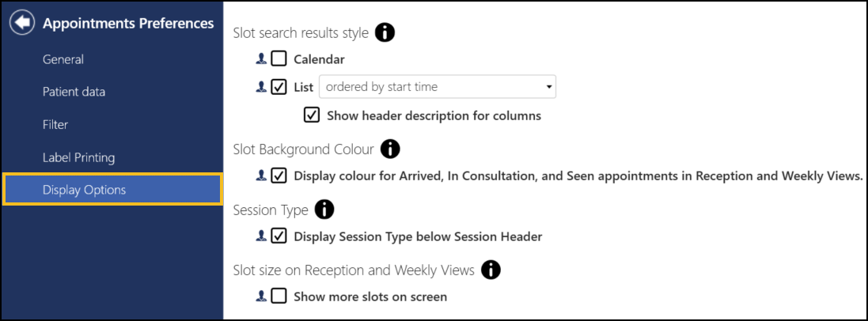This screenshot has width=868, height=321.
Task: Open Label Printing settings
Action: (x=78, y=158)
